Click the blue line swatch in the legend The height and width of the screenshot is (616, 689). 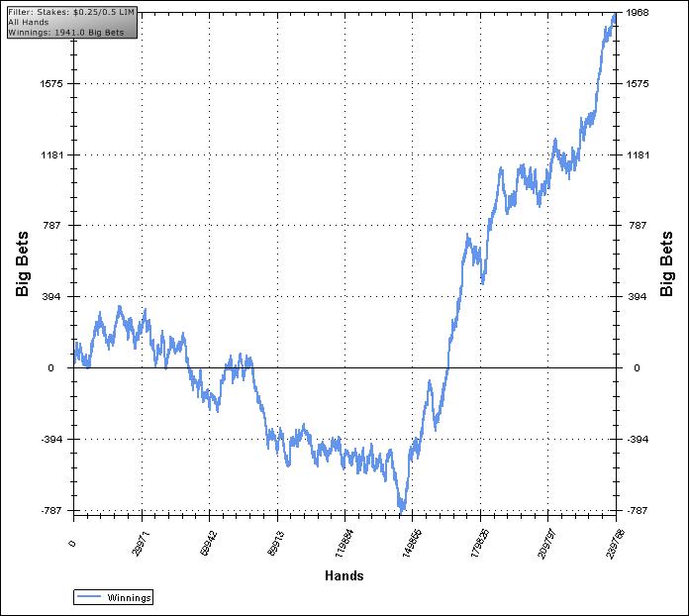click(89, 596)
